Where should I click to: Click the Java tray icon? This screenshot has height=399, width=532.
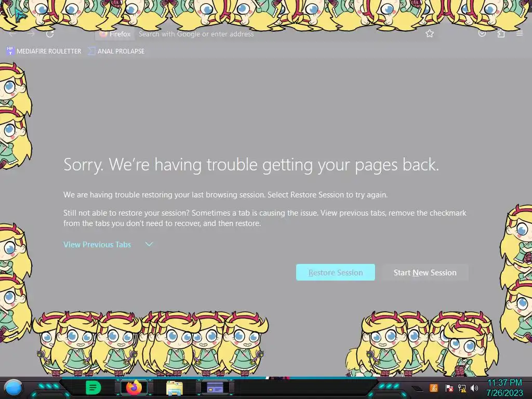coord(434,388)
